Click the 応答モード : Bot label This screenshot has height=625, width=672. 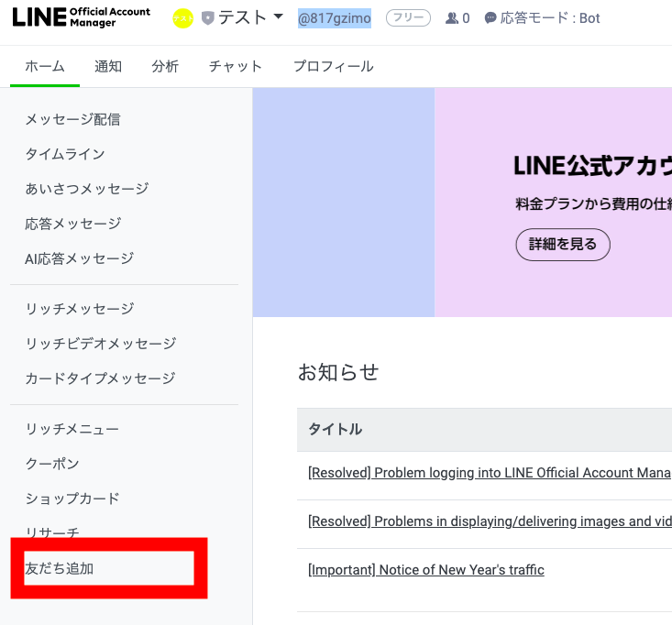(550, 18)
